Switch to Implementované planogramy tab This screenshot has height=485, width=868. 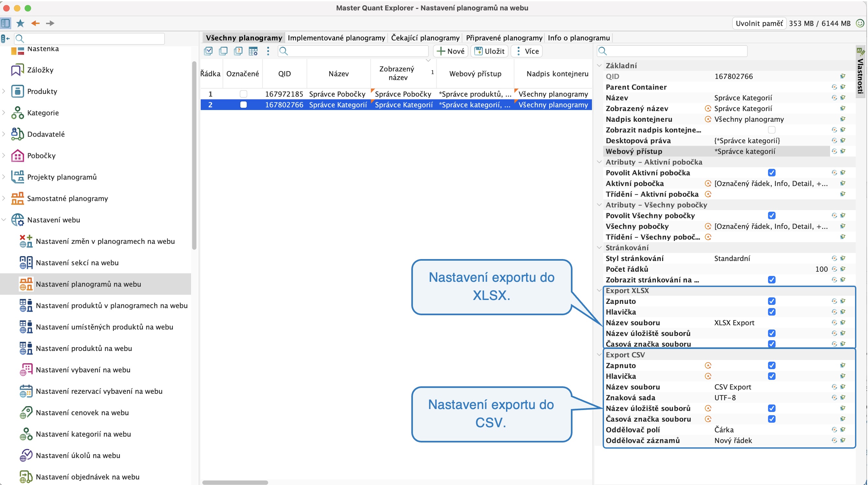336,37
